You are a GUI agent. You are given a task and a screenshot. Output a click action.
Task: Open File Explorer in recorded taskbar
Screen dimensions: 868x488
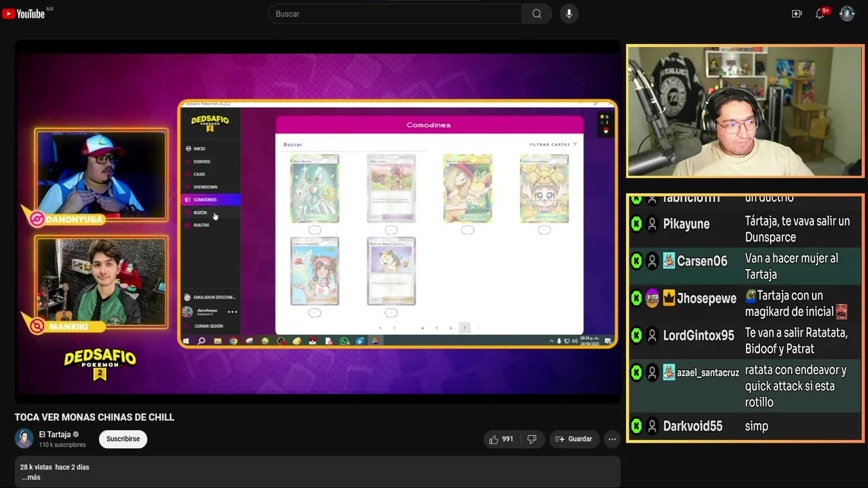coord(217,341)
